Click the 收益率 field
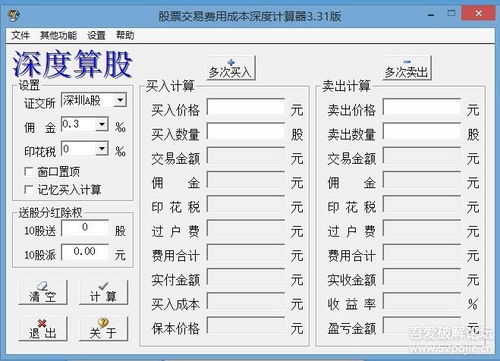This screenshot has height=361, width=500. click(422, 301)
